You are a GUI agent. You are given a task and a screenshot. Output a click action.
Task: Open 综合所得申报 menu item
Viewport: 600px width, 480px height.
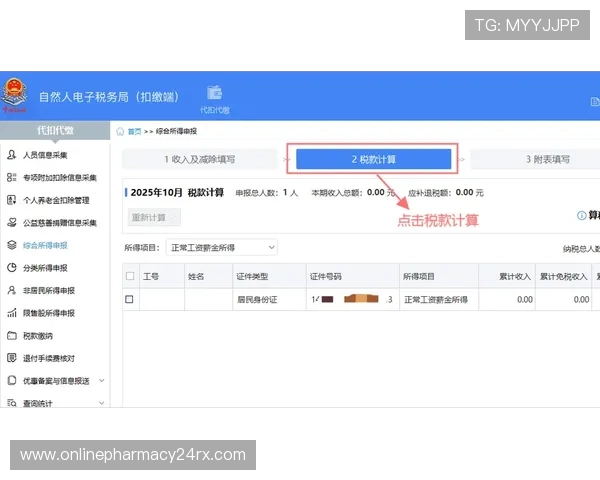[x=45, y=245]
